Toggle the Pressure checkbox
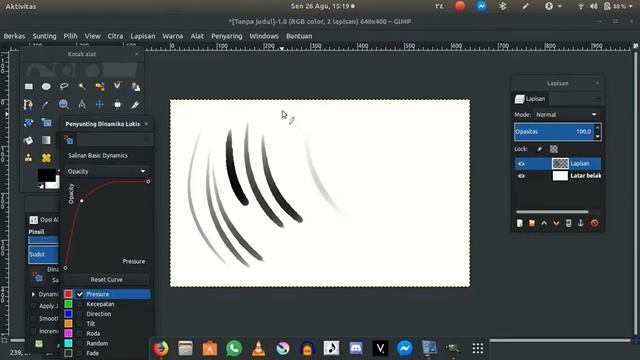Screen dimensions: 640x360 tap(80, 294)
